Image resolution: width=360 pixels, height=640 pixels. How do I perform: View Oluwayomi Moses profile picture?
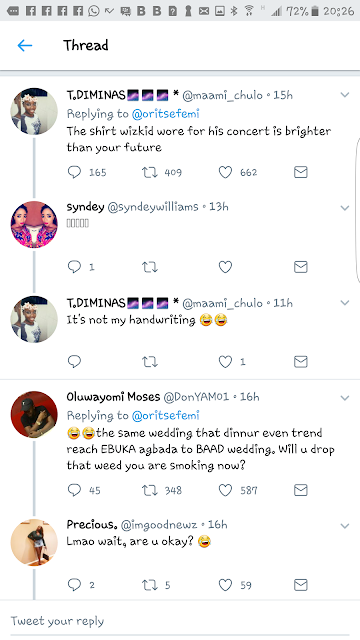(34, 415)
